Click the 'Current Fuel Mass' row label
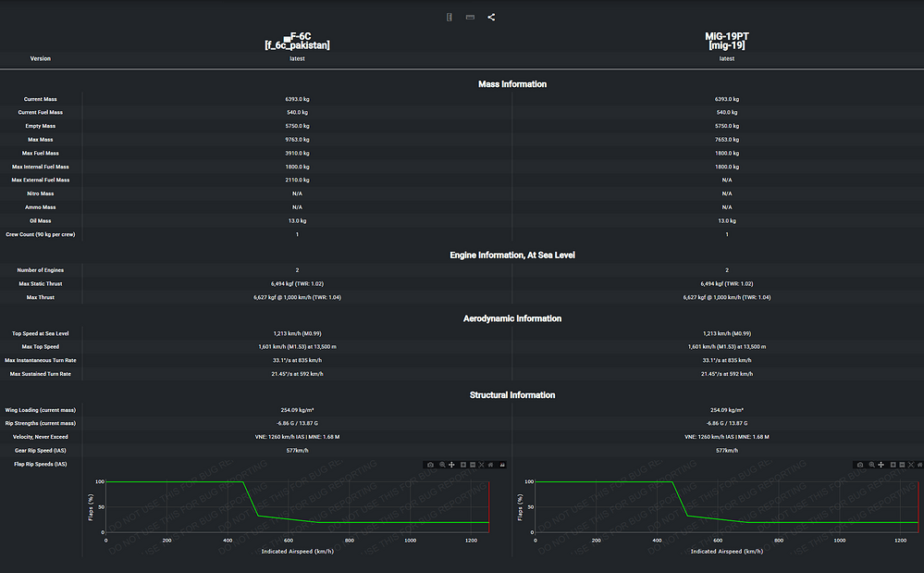This screenshot has width=924, height=573. tap(40, 112)
